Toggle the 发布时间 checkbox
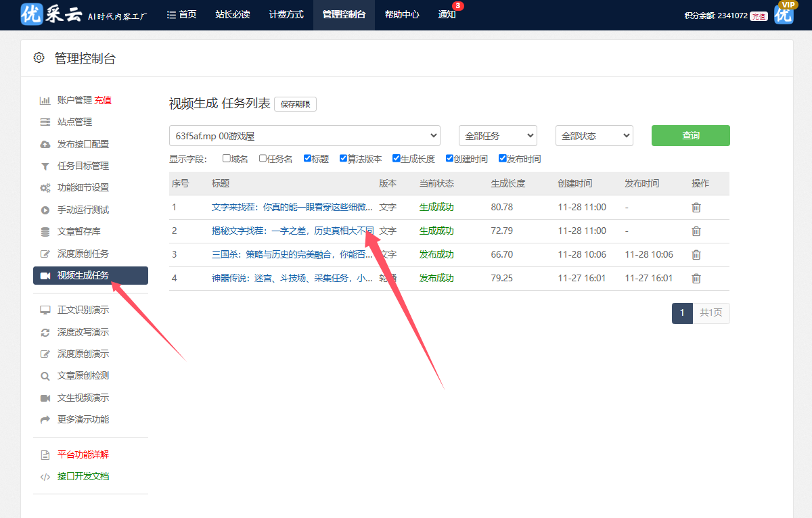The width and height of the screenshot is (812, 518). tap(503, 159)
